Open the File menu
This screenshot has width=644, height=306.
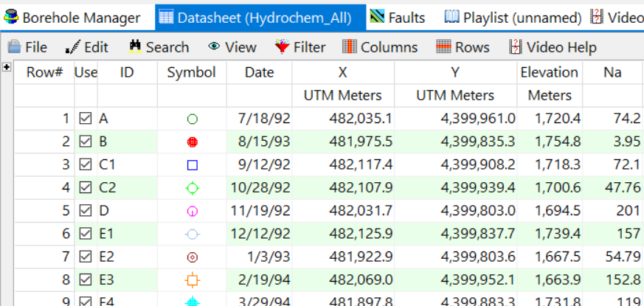[27, 47]
